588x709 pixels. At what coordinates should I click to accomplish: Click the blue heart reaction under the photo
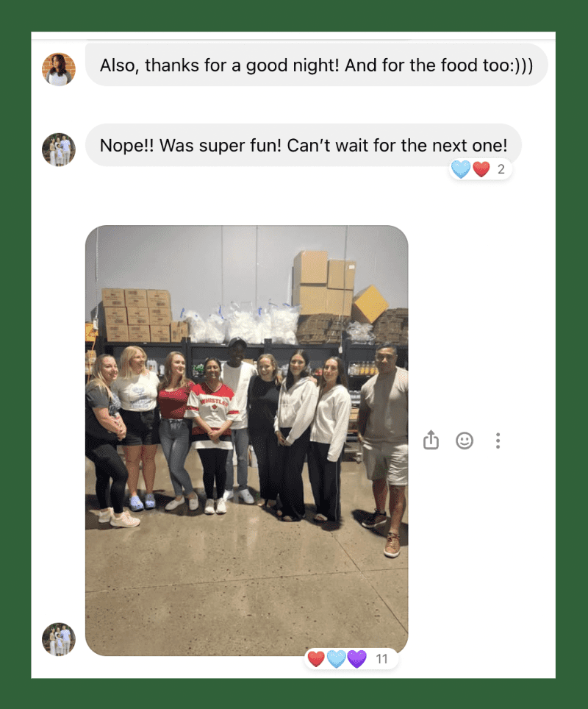coord(336,658)
